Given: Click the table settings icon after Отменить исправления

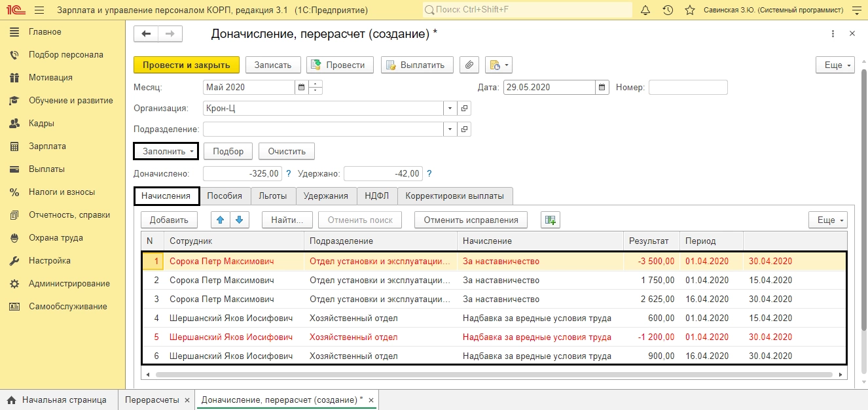Looking at the screenshot, I should 551,220.
